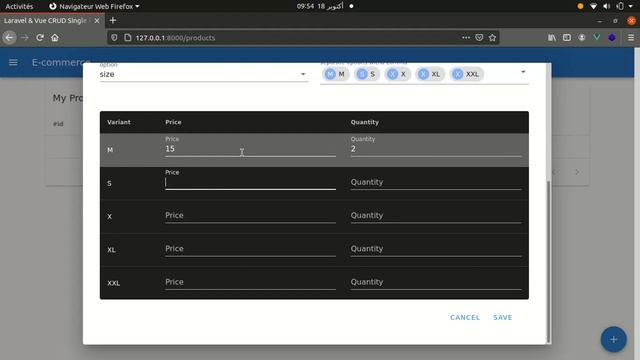The image size is (640, 360).
Task: Open the size option dropdown
Action: click(204, 74)
